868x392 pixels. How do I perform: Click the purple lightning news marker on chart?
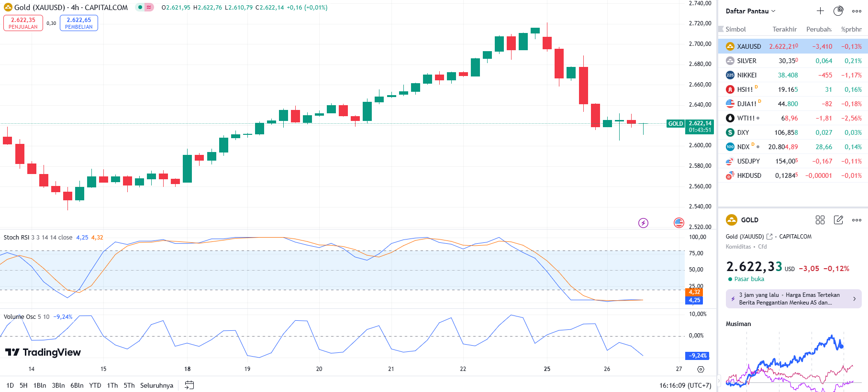click(x=643, y=223)
